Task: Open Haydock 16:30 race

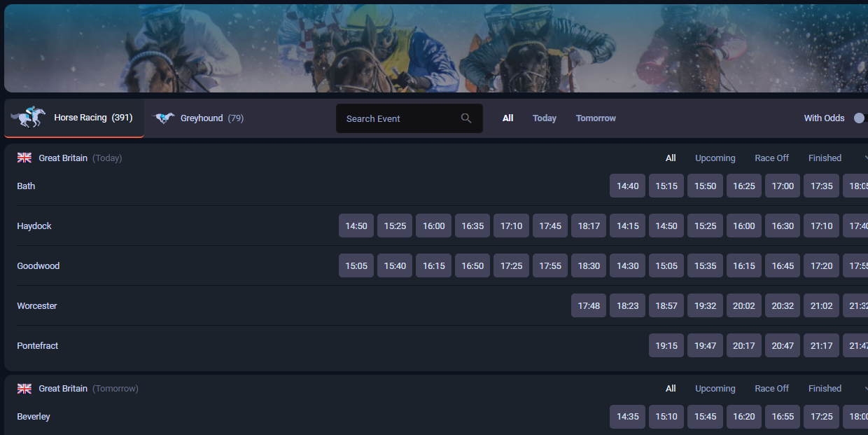Action: [x=783, y=226]
